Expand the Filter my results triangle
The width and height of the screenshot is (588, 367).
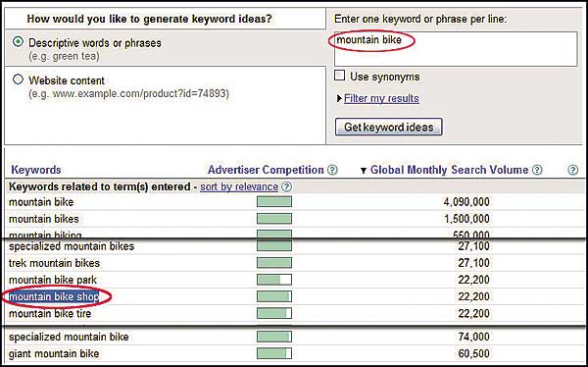click(x=339, y=98)
